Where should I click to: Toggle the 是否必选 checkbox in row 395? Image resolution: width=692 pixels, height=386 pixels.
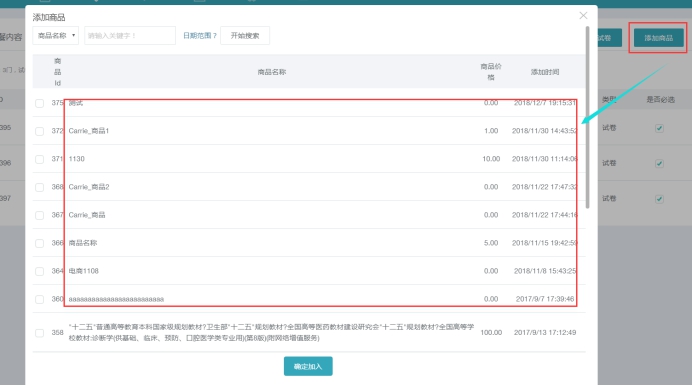pyautogui.click(x=659, y=128)
